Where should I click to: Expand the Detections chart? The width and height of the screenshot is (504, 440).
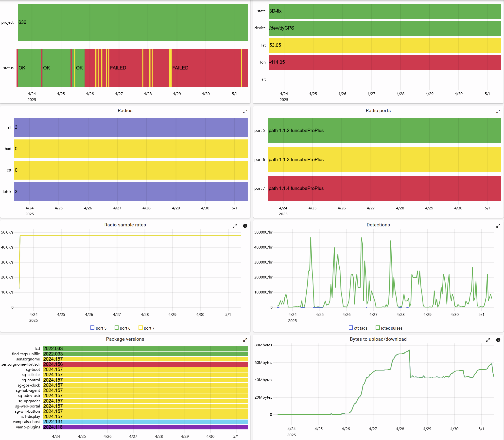click(498, 226)
